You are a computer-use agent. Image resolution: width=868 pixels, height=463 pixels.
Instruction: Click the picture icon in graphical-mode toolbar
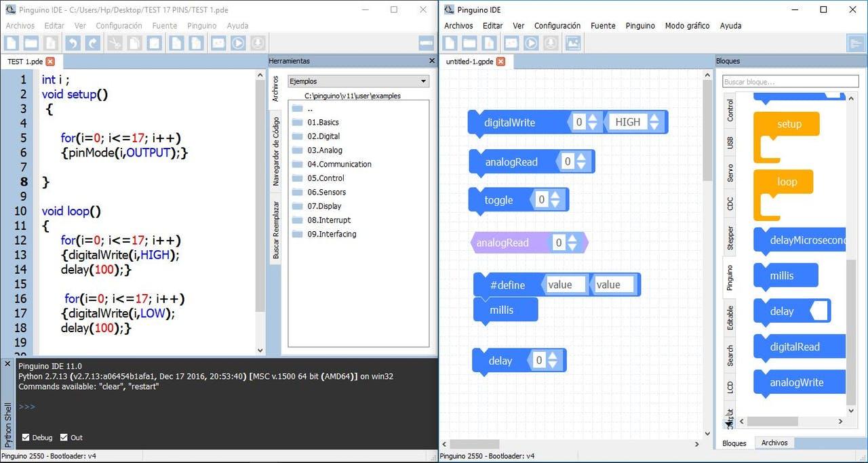[573, 43]
